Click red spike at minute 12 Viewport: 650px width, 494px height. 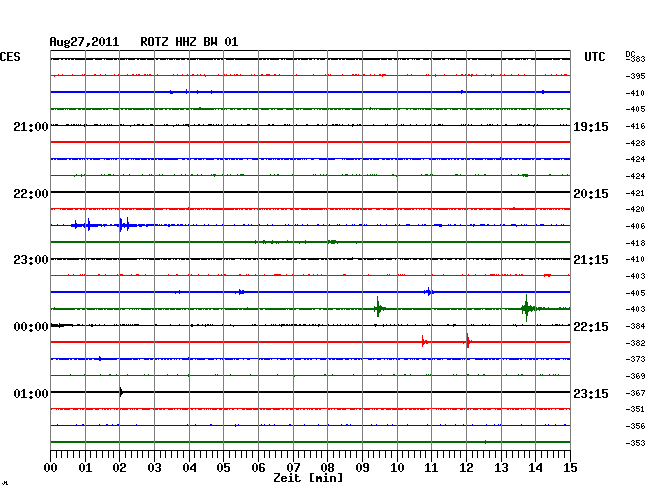pyautogui.click(x=468, y=341)
